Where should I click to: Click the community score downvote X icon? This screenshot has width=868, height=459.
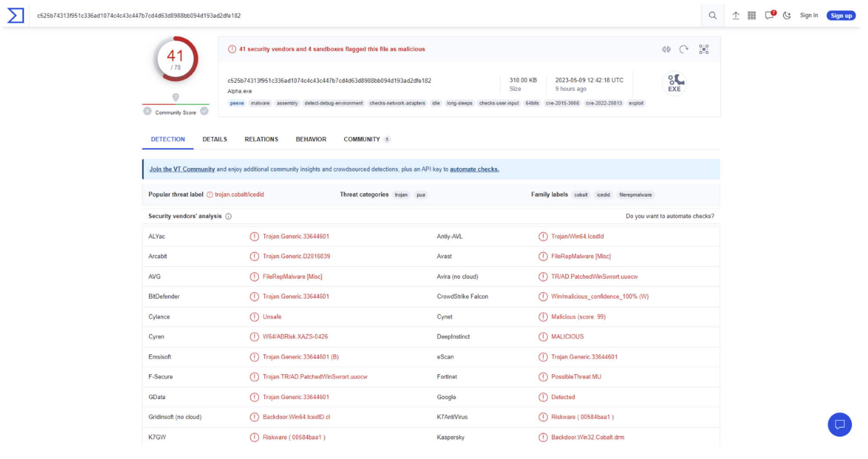[x=148, y=111]
